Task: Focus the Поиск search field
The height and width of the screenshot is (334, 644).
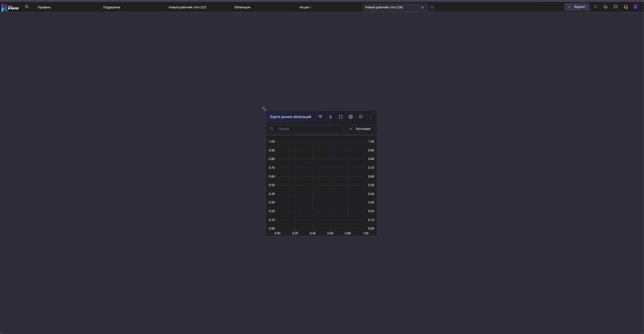Action: click(306, 129)
